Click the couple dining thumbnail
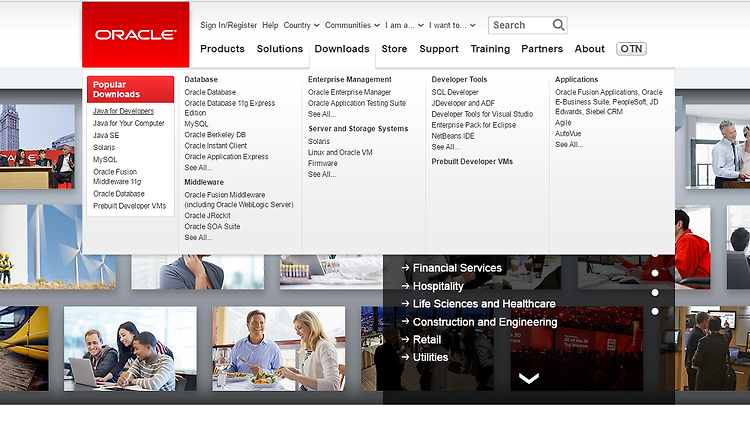Image resolution: width=750 pixels, height=426 pixels. tap(279, 349)
